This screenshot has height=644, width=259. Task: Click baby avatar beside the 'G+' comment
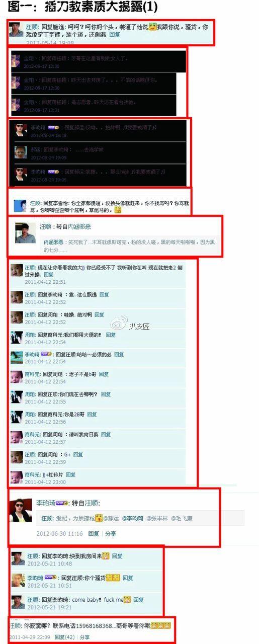[x=17, y=457]
